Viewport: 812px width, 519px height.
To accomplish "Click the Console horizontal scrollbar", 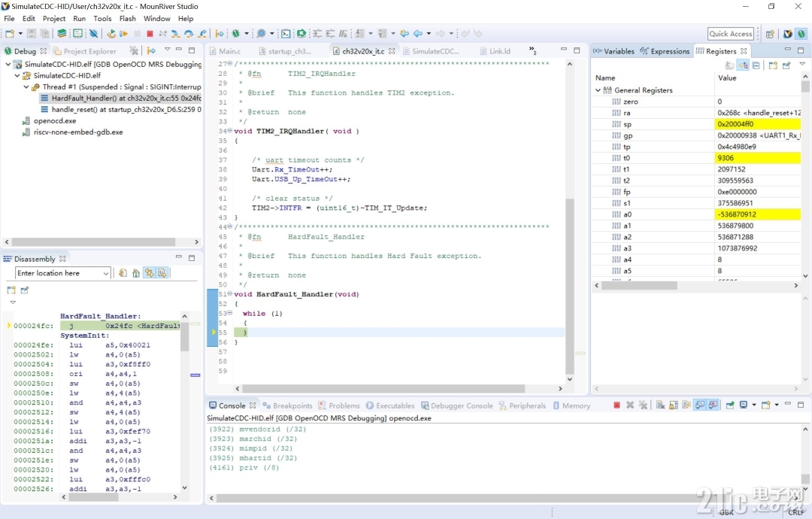I will pyautogui.click(x=505, y=498).
